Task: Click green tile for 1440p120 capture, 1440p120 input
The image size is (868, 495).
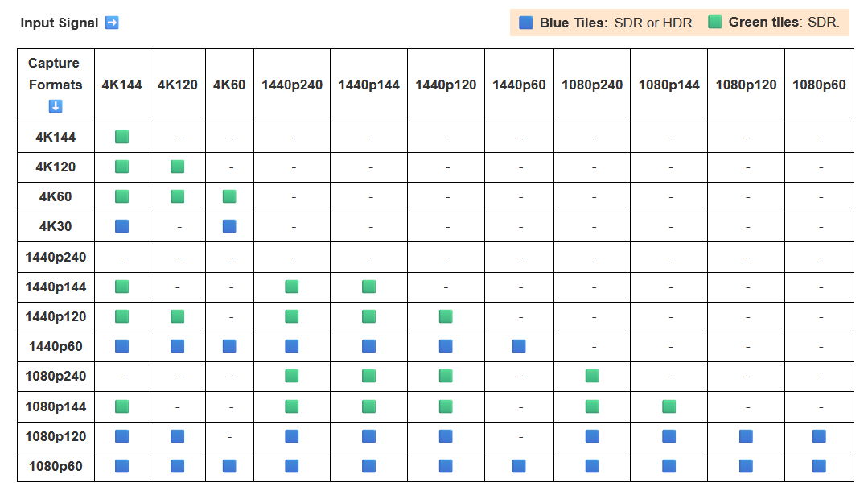Action: (446, 316)
